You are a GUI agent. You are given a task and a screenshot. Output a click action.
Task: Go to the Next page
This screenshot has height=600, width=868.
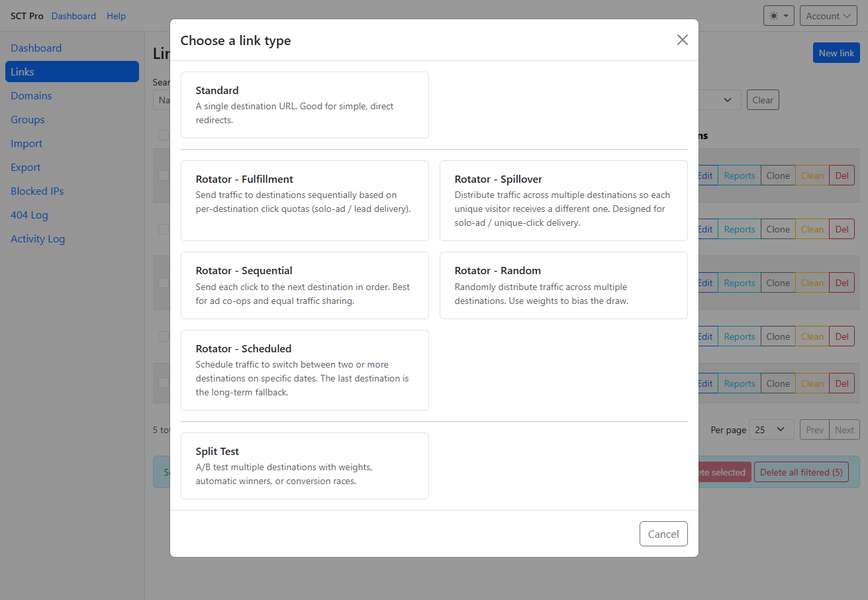(844, 430)
